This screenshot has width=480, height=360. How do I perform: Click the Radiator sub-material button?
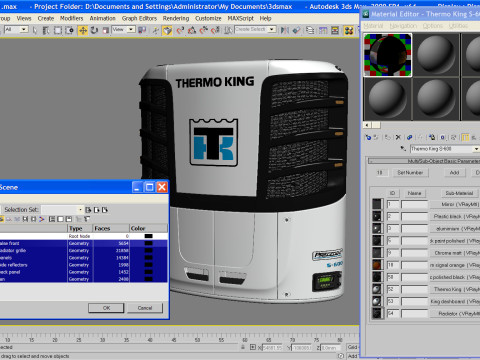[455, 313]
